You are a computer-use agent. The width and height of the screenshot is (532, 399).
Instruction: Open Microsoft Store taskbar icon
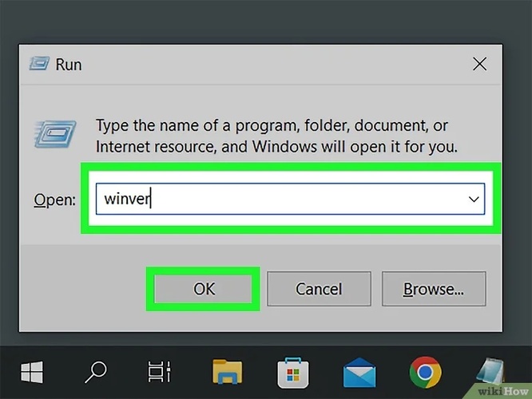pyautogui.click(x=293, y=372)
